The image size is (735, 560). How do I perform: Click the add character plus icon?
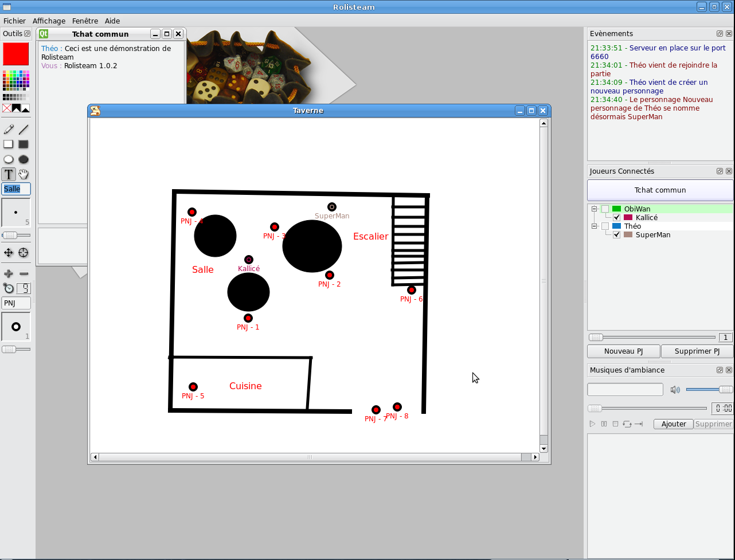[x=9, y=273]
